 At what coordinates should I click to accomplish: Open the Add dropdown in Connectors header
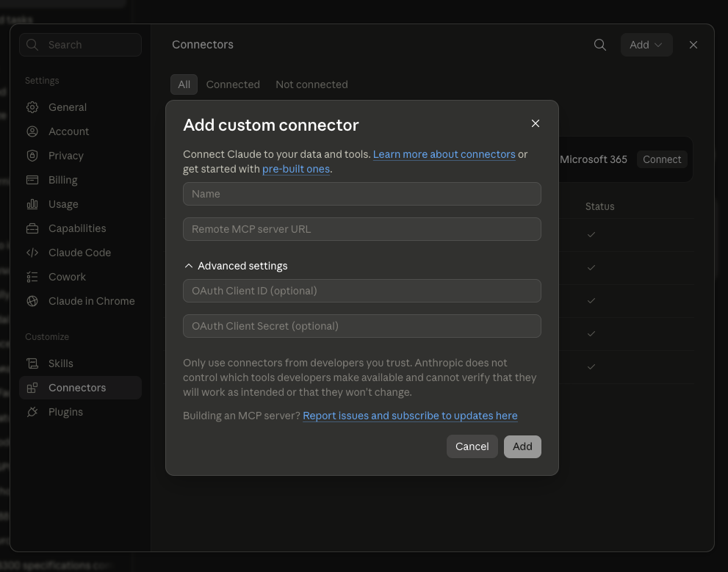[x=646, y=45]
